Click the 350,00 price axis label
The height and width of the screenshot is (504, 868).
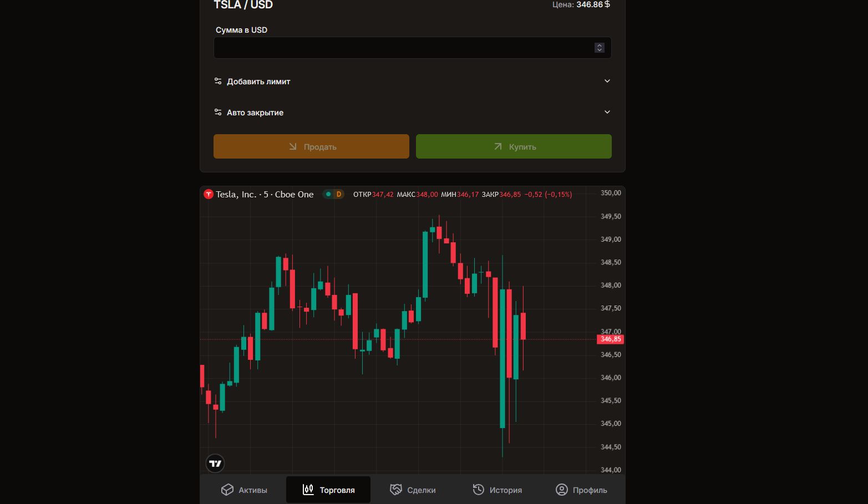click(611, 193)
